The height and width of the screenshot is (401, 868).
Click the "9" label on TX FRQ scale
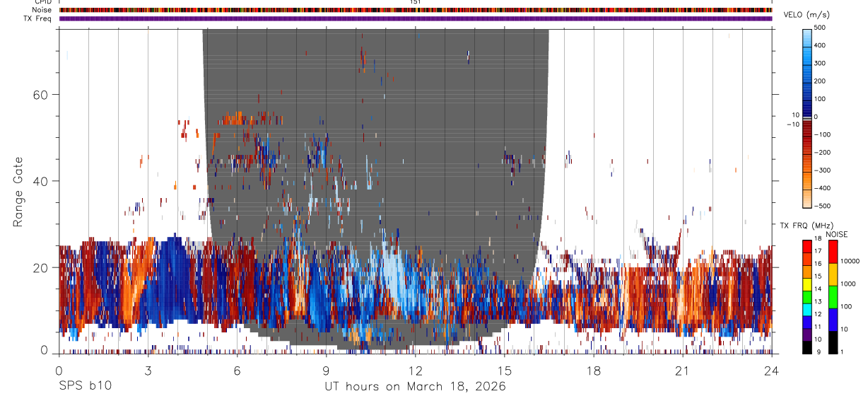819,351
